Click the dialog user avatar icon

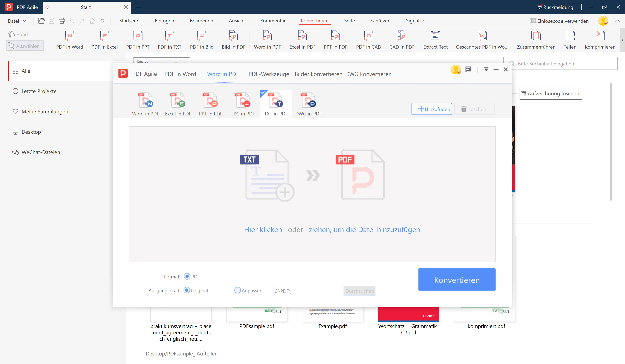[x=456, y=69]
